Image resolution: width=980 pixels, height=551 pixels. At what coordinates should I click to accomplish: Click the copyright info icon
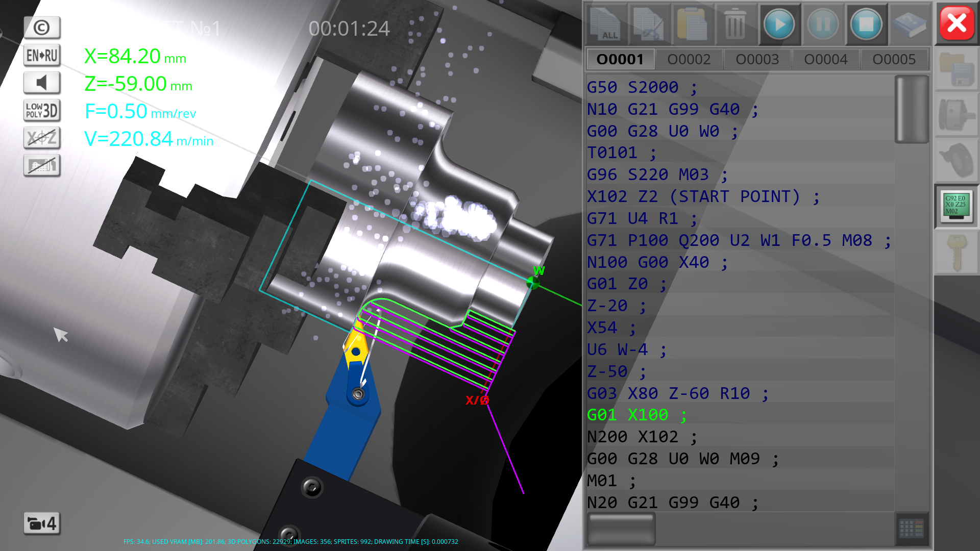(42, 28)
